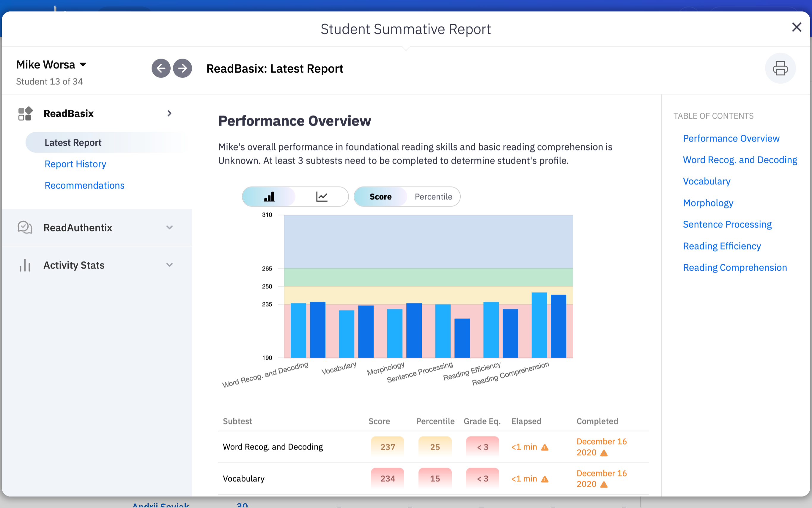Click the Activity Stats bars icon
Screen dimensions: 812x508
pyautogui.click(x=25, y=265)
